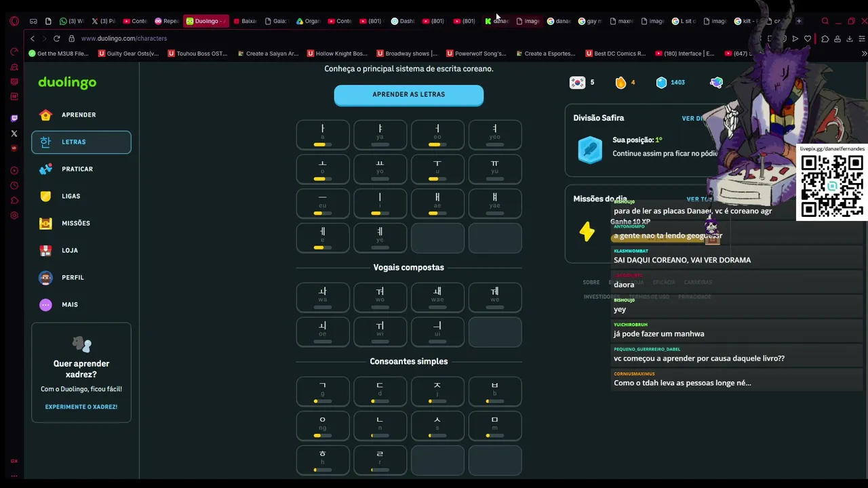The height and width of the screenshot is (488, 868).
Task: Click the blue gems icon
Action: click(x=662, y=83)
